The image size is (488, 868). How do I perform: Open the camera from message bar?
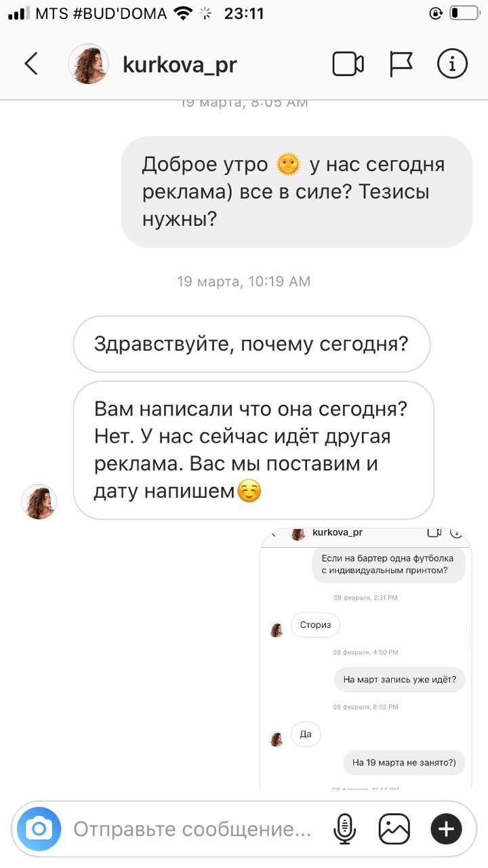[x=39, y=829]
